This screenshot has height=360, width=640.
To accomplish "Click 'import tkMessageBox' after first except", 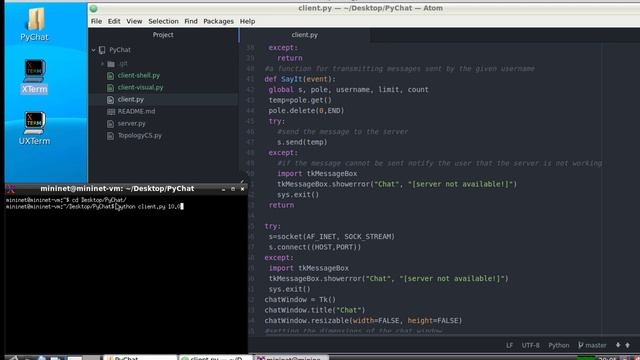I will coord(317,173).
